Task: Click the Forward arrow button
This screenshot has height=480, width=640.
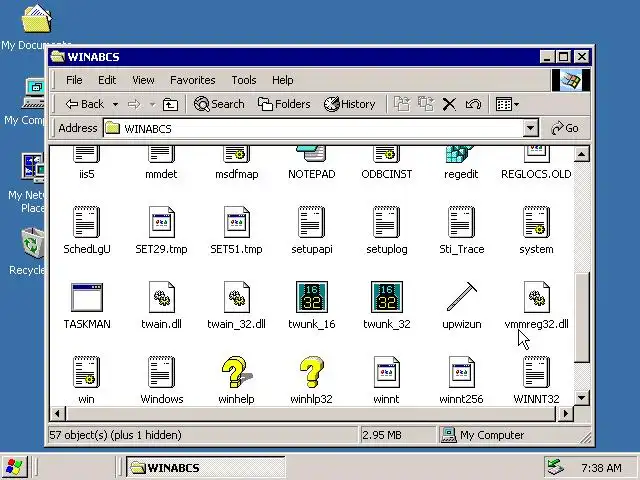Action: point(134,104)
